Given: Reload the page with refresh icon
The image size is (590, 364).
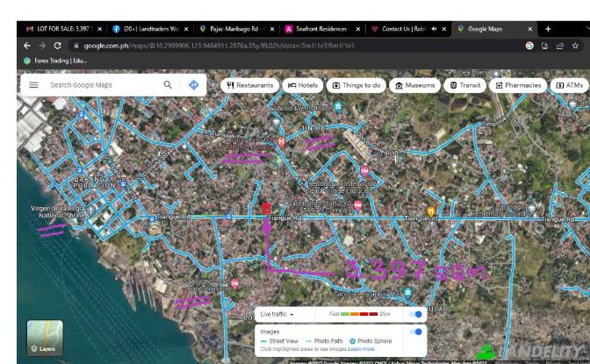Looking at the screenshot, I should click(57, 45).
